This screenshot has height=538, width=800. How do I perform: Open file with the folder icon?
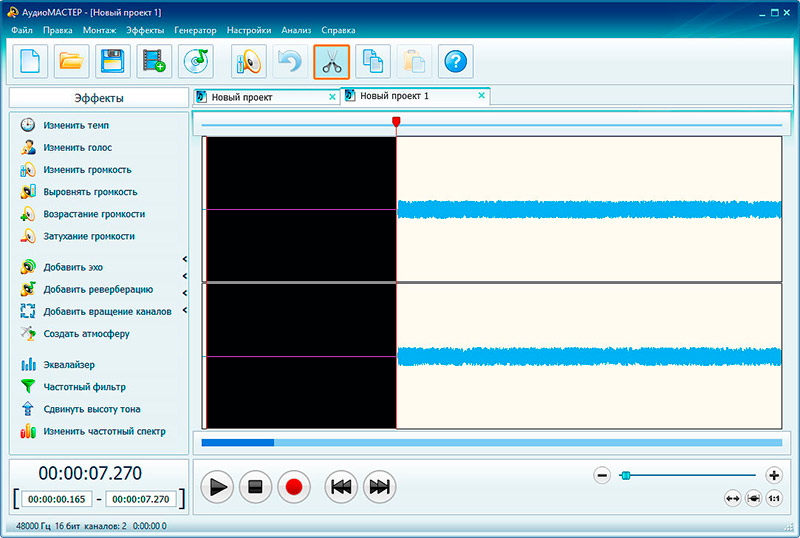tap(71, 61)
